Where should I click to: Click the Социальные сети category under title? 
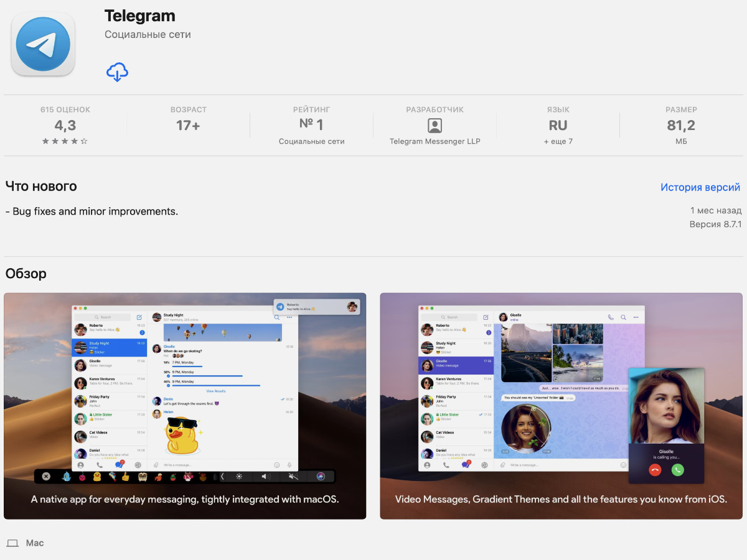(148, 35)
